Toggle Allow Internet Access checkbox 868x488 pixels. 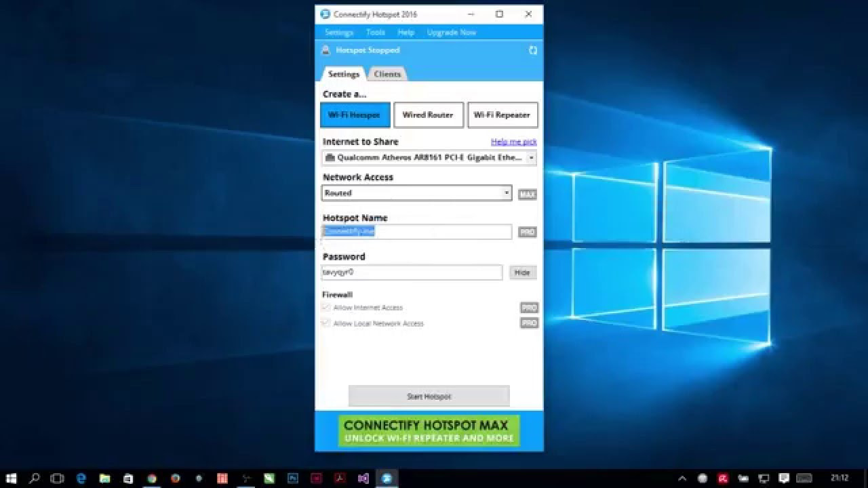(x=326, y=308)
